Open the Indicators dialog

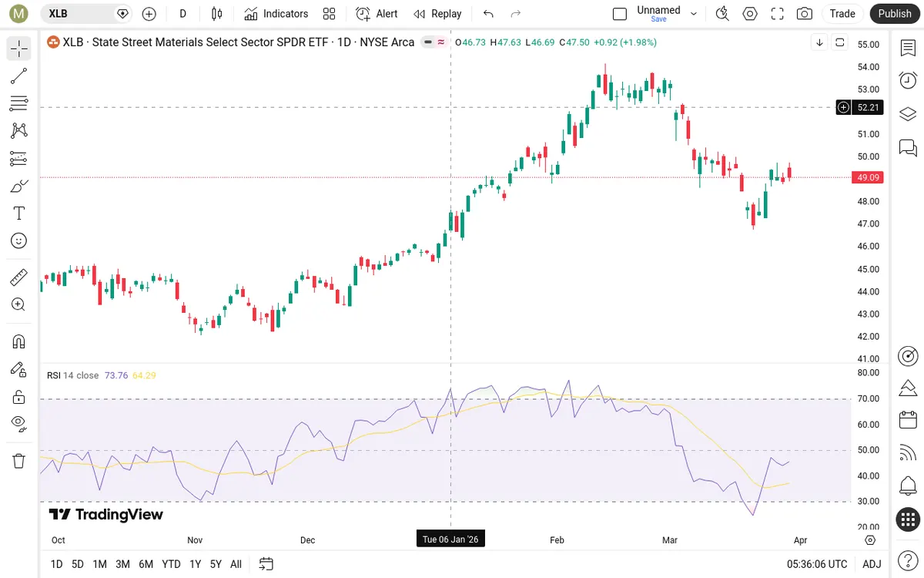click(x=276, y=13)
